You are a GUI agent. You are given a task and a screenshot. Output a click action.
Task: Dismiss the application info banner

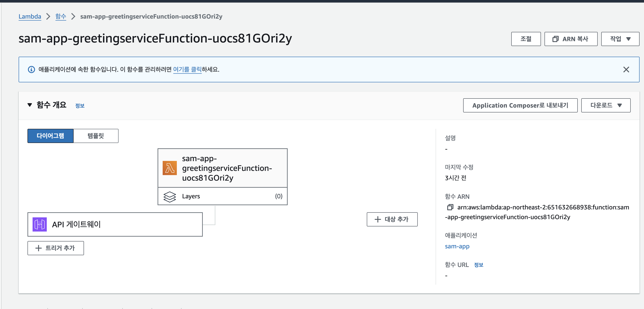click(x=626, y=70)
